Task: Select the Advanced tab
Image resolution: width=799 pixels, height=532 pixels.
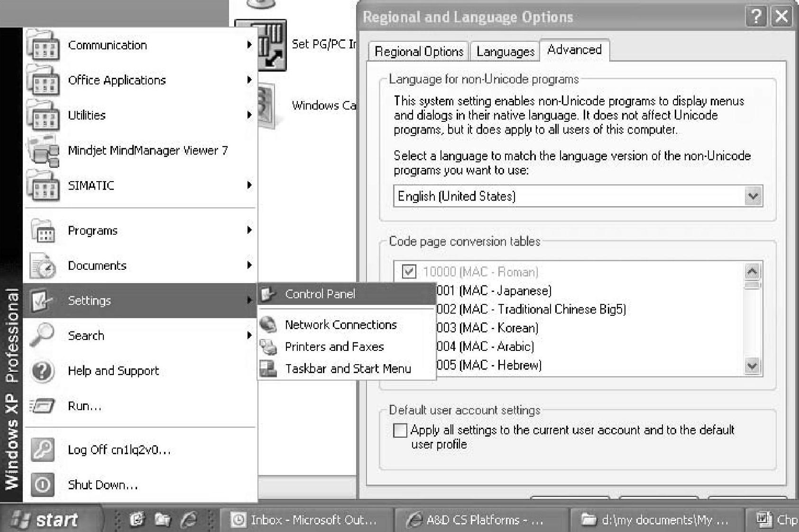Action: coord(574,50)
